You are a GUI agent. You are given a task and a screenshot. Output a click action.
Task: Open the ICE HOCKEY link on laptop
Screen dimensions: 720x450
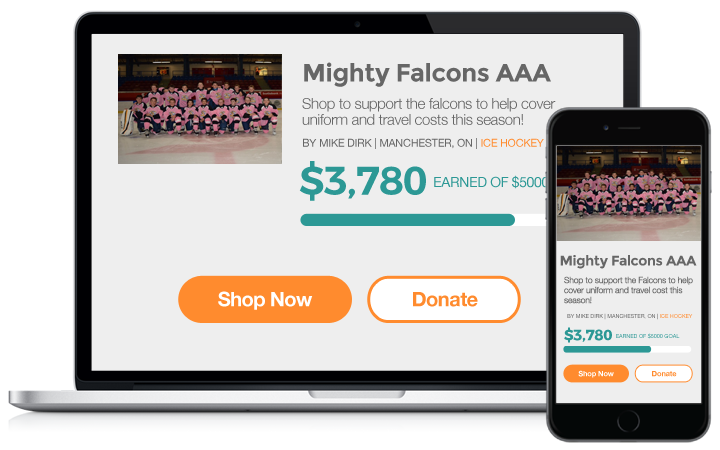[512, 143]
